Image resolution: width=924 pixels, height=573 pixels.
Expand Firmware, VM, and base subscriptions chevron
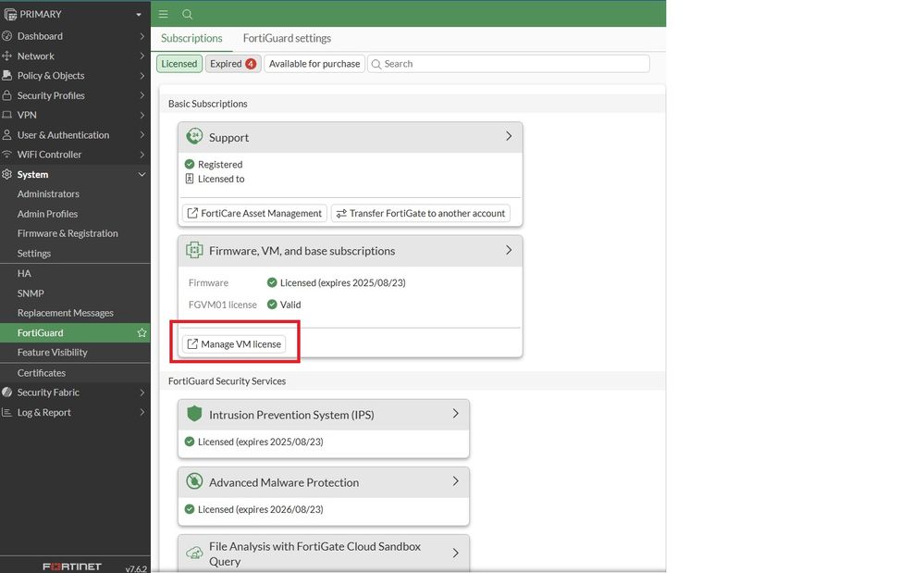pos(509,250)
